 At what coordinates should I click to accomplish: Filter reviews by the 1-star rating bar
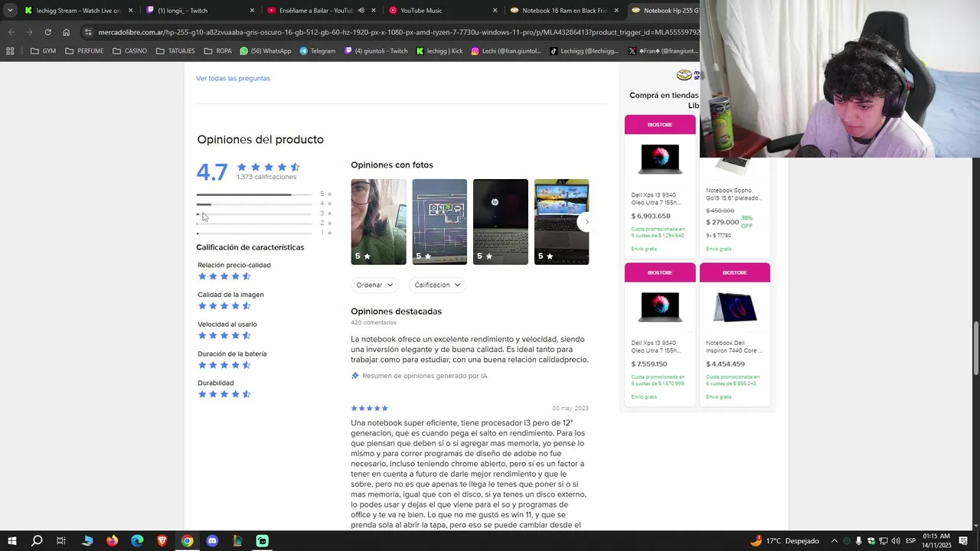coord(264,233)
